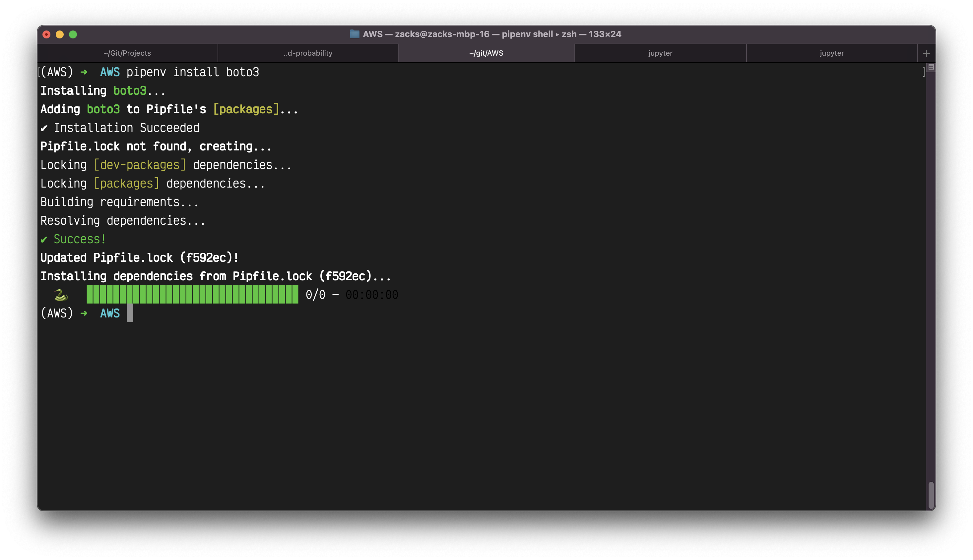This screenshot has width=973, height=560.
Task: Switch to the ~/Git/Projects tab
Action: (x=127, y=53)
